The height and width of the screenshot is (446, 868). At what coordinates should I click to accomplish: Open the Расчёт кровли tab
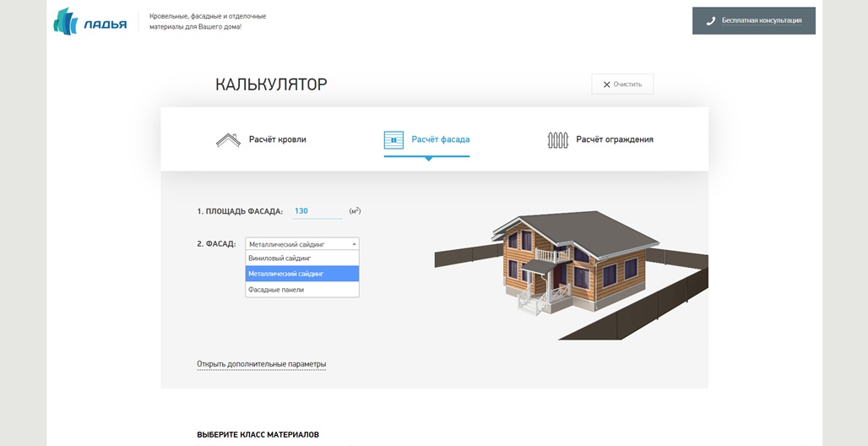pyautogui.click(x=261, y=139)
